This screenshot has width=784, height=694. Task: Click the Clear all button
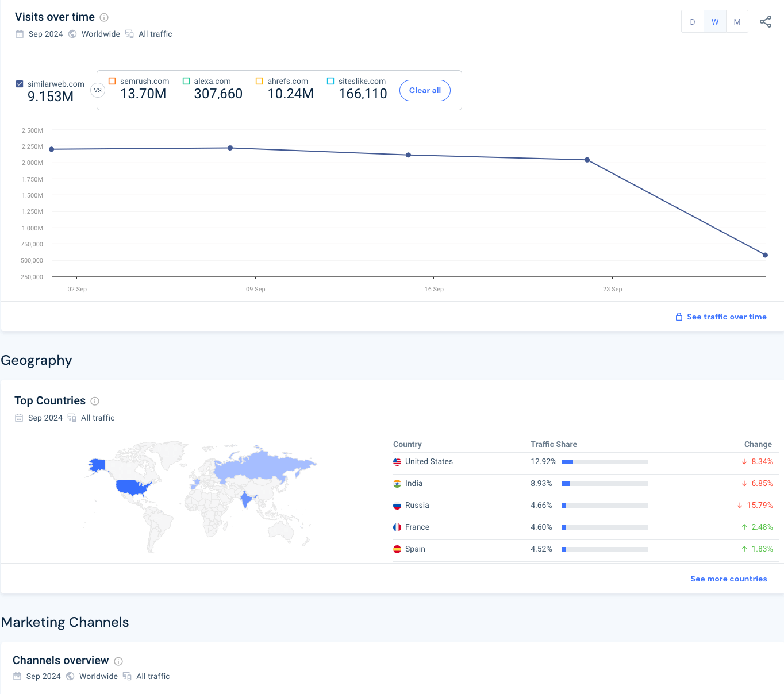425,90
